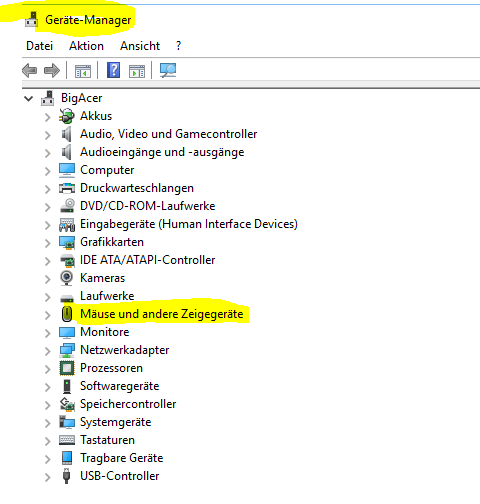The height and width of the screenshot is (504, 480).
Task: Expand the Netzwerkadapter category
Action: (48, 351)
